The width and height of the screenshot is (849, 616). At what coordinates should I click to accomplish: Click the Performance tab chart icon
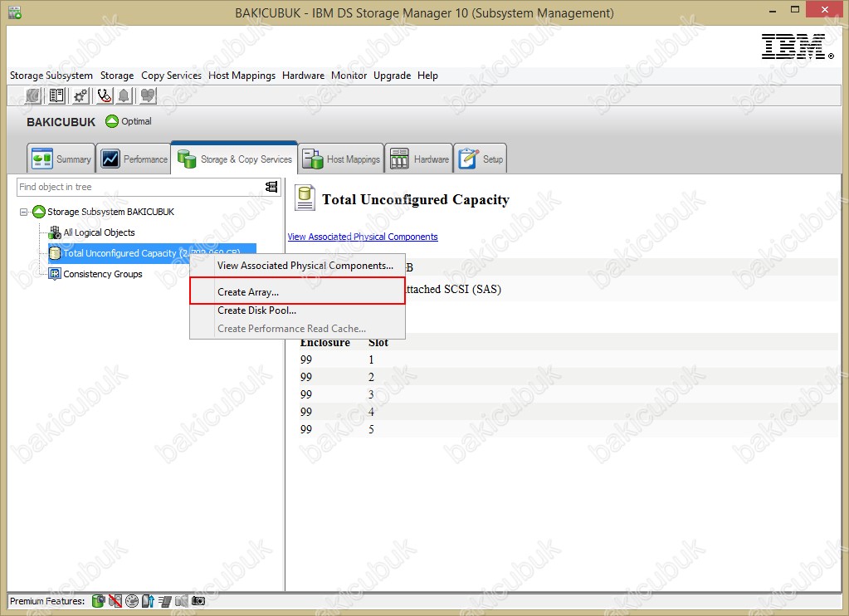click(x=110, y=159)
